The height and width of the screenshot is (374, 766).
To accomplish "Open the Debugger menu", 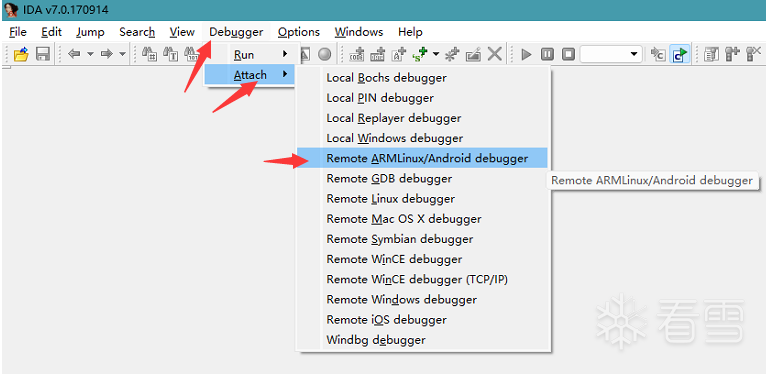I will (236, 32).
